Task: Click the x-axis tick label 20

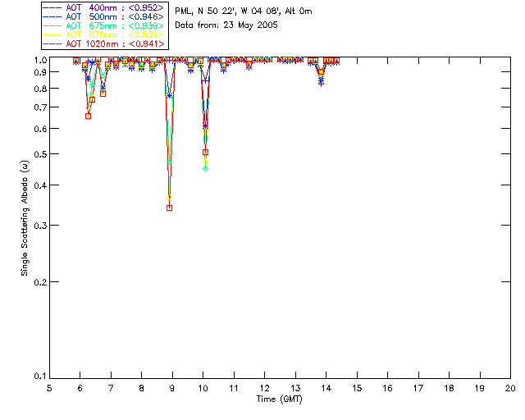Action: click(x=510, y=388)
